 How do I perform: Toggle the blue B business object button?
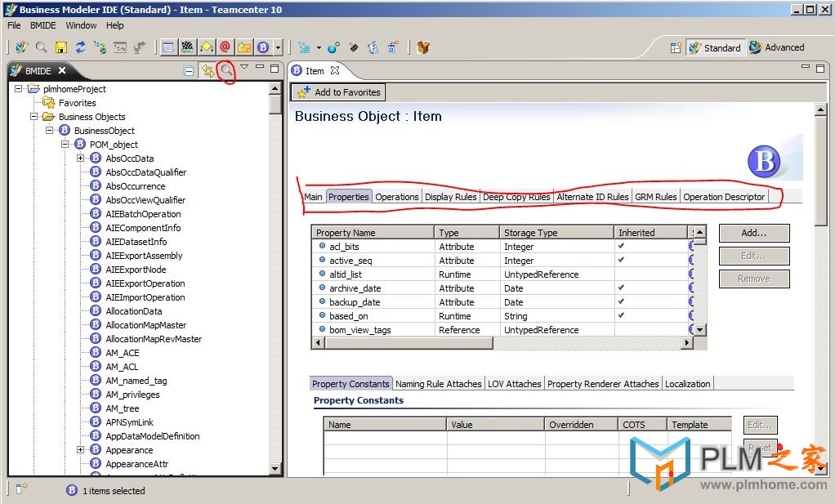pyautogui.click(x=263, y=47)
